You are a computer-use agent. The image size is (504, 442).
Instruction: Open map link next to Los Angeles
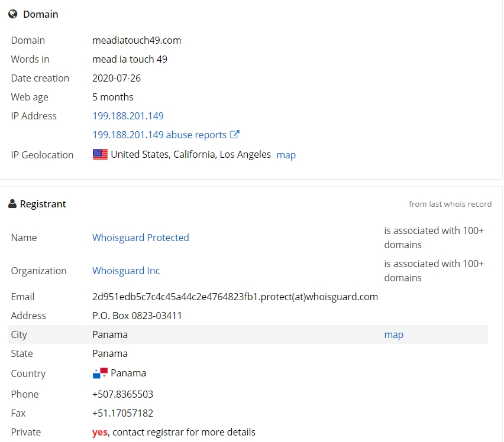286,155
